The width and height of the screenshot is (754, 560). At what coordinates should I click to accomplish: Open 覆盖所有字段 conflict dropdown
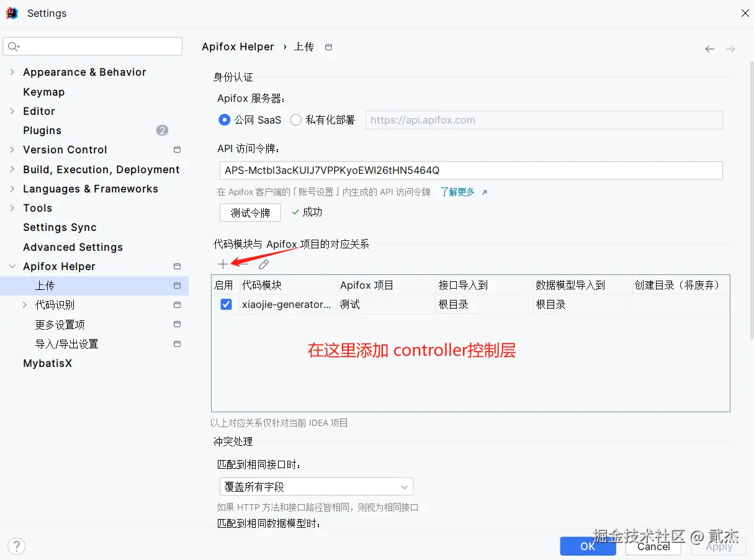point(316,487)
